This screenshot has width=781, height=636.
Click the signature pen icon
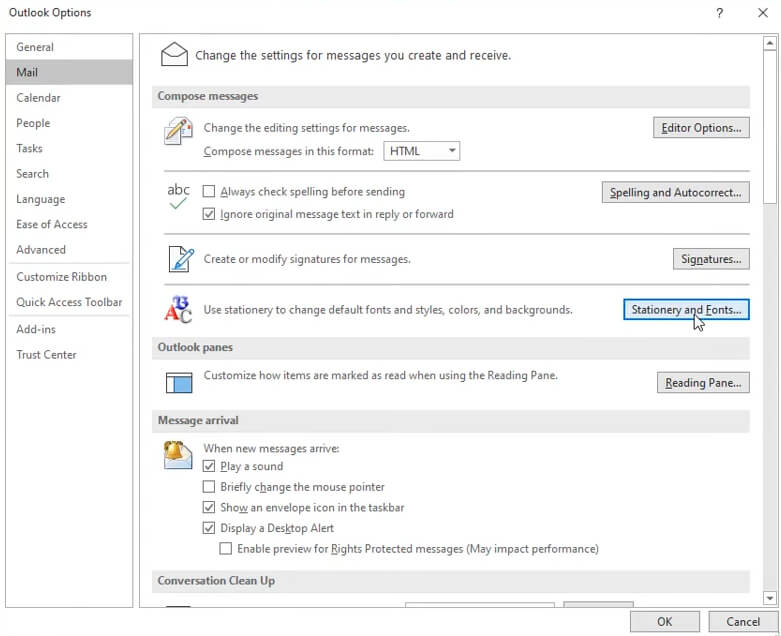pos(180,259)
